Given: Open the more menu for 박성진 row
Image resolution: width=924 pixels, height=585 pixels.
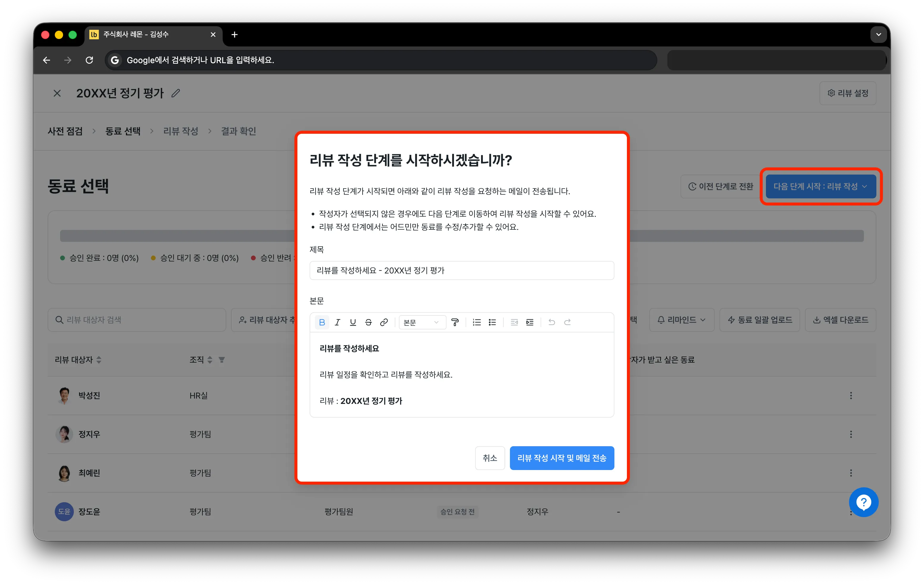Looking at the screenshot, I should pos(851,396).
